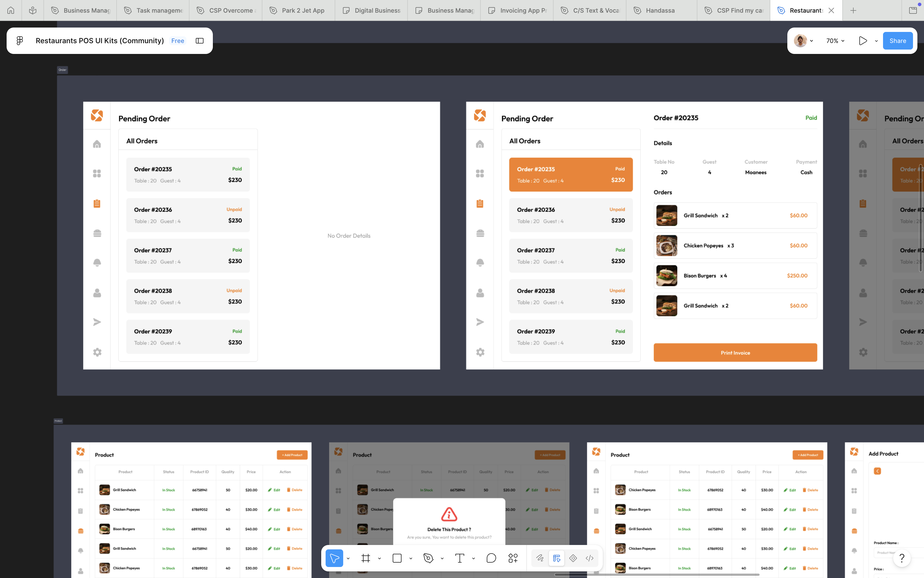The height and width of the screenshot is (578, 924).
Task: Toggle the sidebar panel icon
Action: click(199, 40)
